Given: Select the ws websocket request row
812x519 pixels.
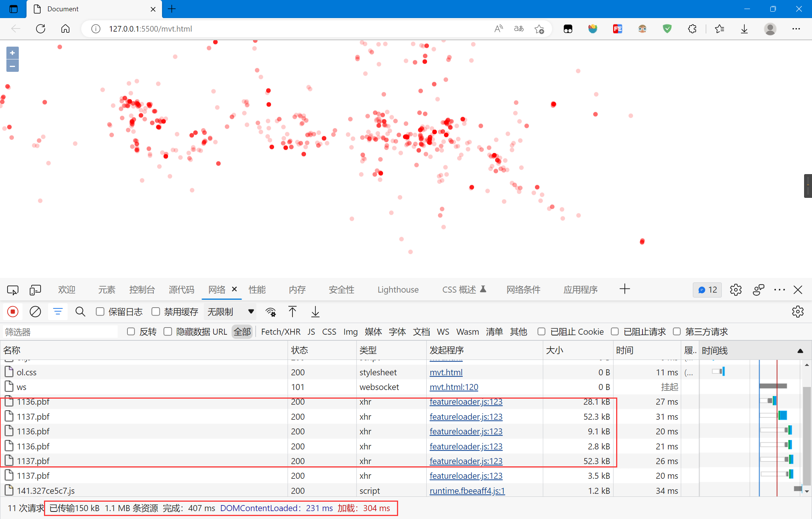Looking at the screenshot, I should click(x=350, y=387).
